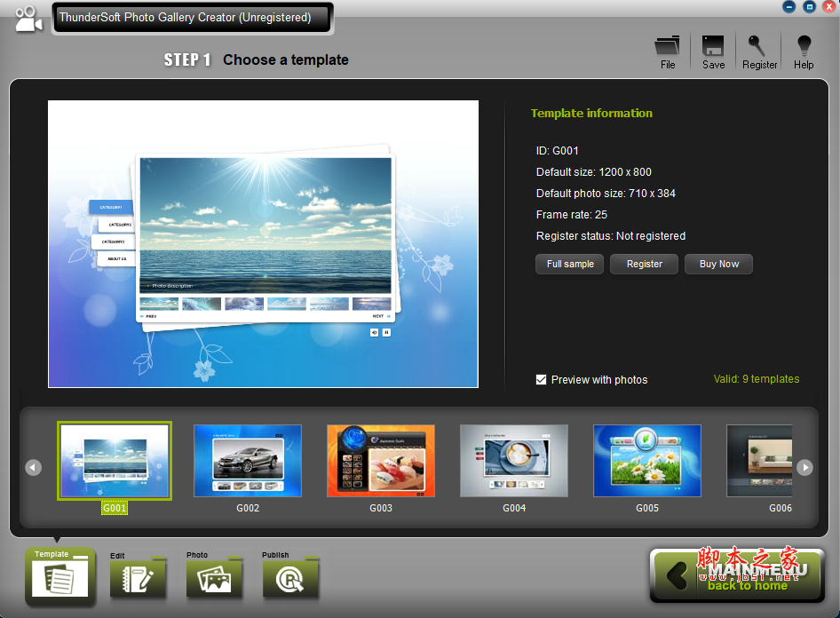This screenshot has height=618, width=840.
Task: Click the G002 label text
Action: coord(248,508)
